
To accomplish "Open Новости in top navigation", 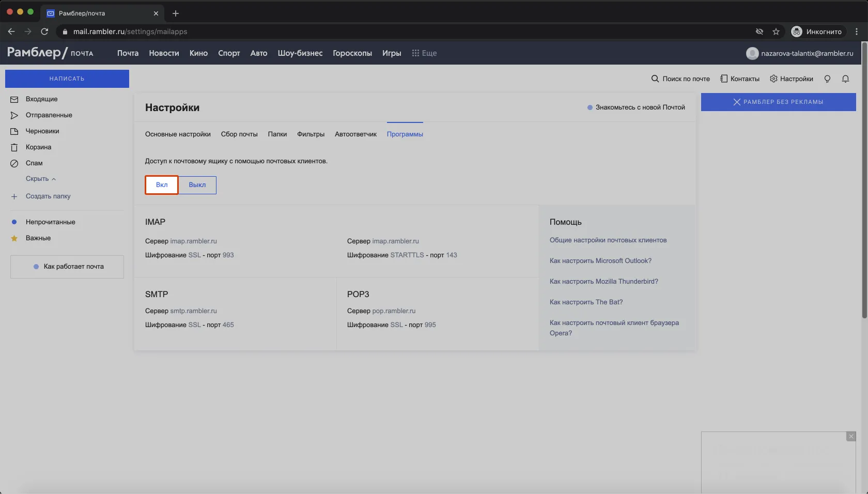I will [x=164, y=53].
